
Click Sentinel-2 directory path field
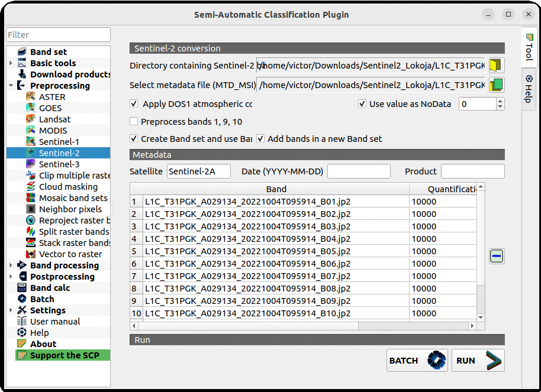pyautogui.click(x=371, y=65)
